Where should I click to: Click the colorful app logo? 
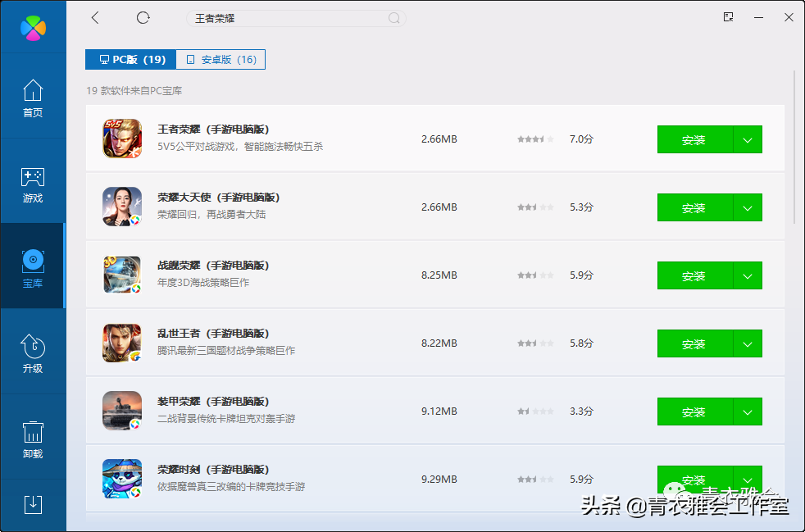pyautogui.click(x=34, y=27)
